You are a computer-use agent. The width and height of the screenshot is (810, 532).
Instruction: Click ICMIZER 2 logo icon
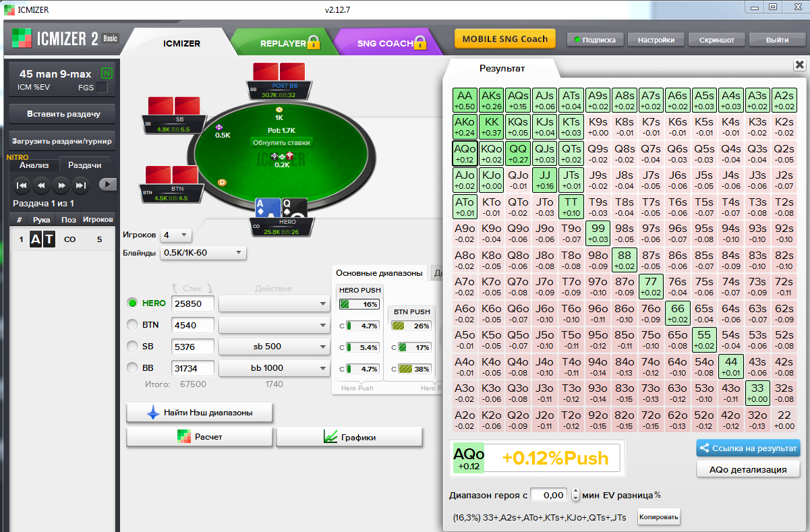click(x=21, y=38)
